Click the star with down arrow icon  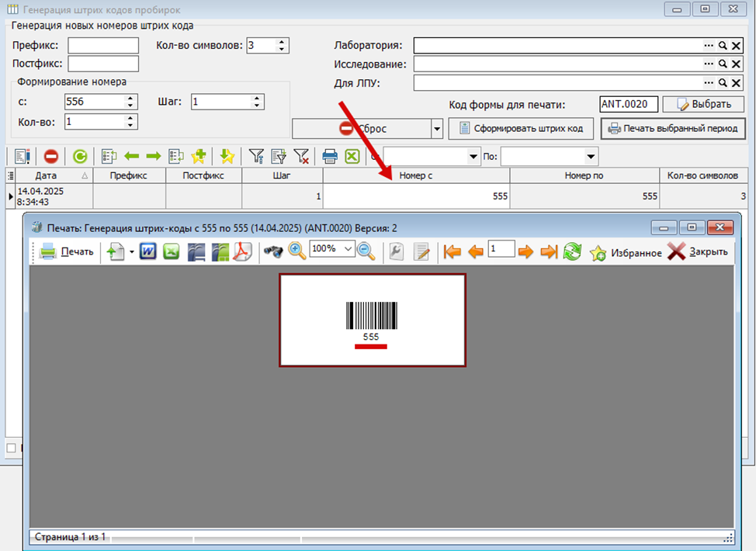coord(227,156)
